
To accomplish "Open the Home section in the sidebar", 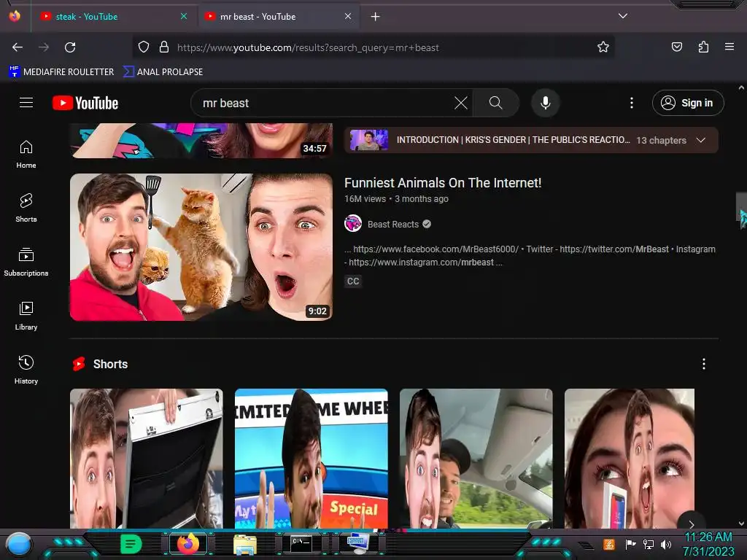I will click(x=26, y=155).
